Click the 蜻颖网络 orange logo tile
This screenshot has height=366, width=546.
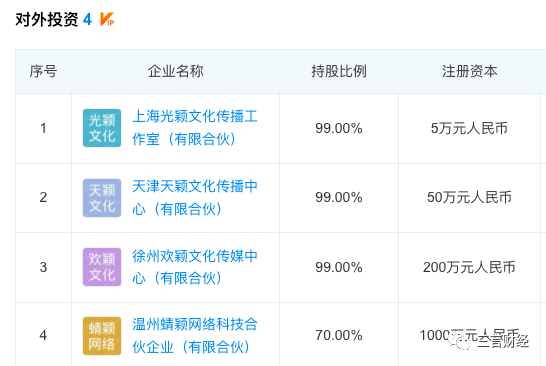tap(102, 336)
